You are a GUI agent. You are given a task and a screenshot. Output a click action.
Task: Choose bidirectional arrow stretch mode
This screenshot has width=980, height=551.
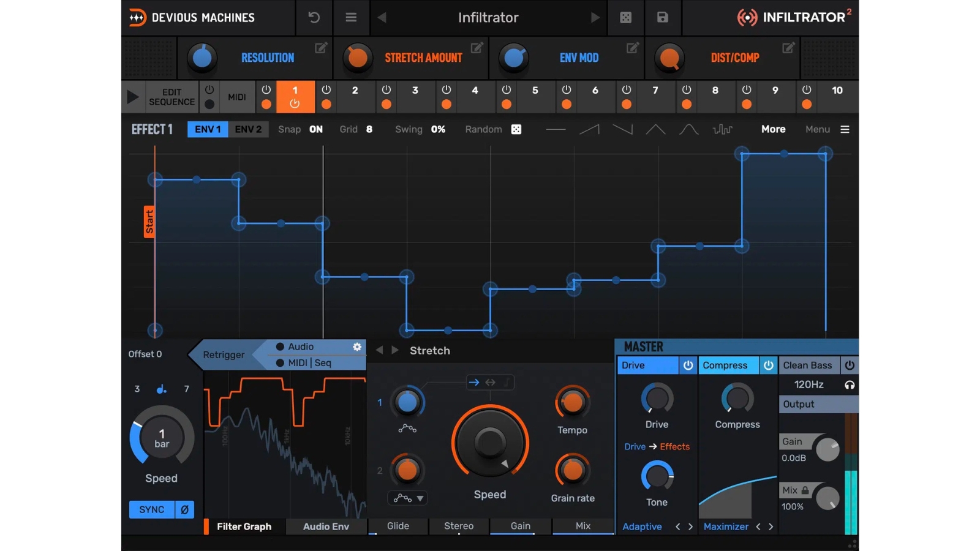coord(491,383)
